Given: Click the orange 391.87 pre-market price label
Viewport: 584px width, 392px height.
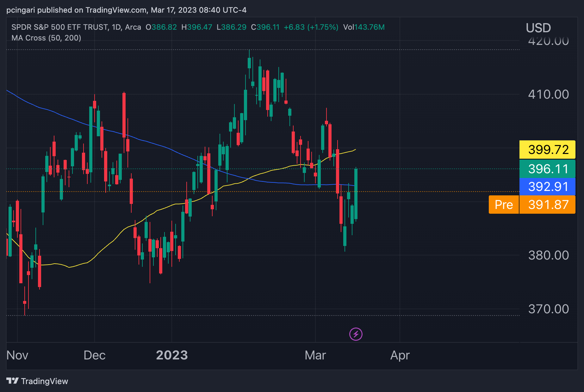Looking at the screenshot, I should click(547, 205).
